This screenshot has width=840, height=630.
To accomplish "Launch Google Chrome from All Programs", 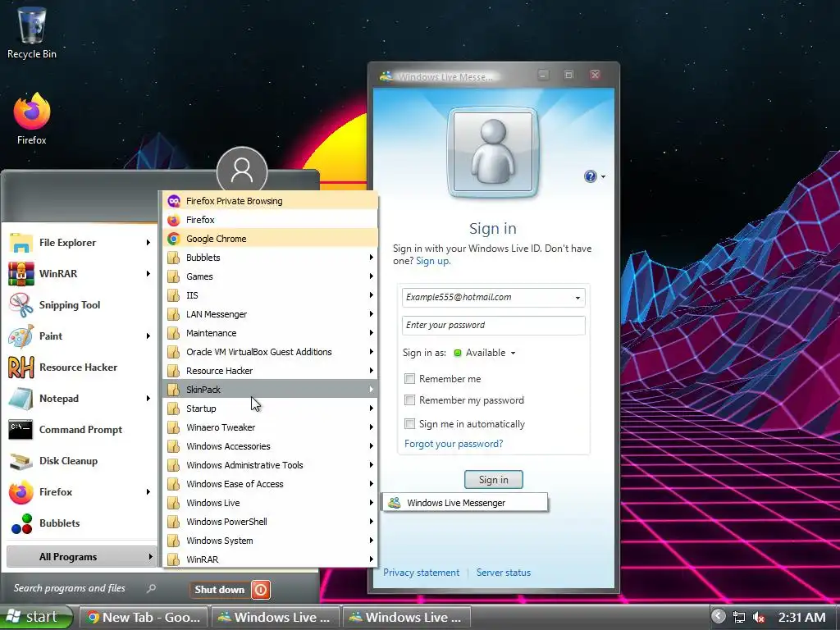I will pos(270,239).
